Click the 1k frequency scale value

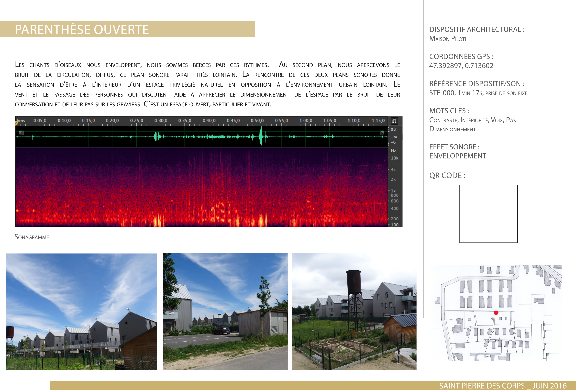393,191
